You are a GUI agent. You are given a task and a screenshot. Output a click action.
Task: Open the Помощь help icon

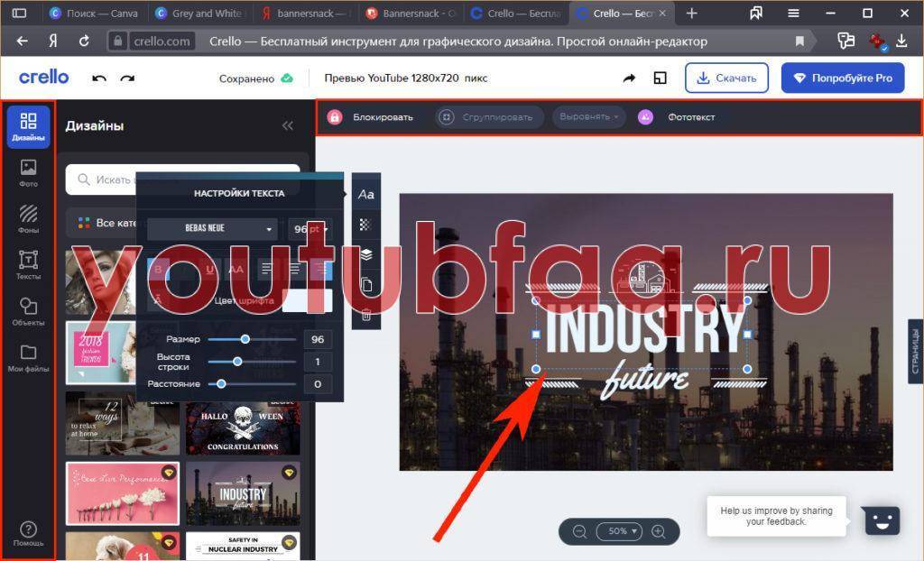point(28,533)
